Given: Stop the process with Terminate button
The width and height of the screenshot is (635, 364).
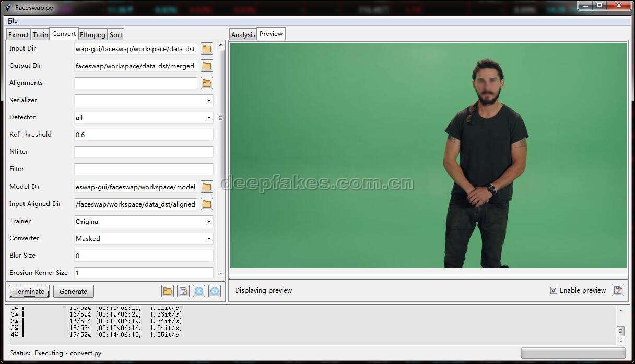Looking at the screenshot, I should (x=29, y=291).
